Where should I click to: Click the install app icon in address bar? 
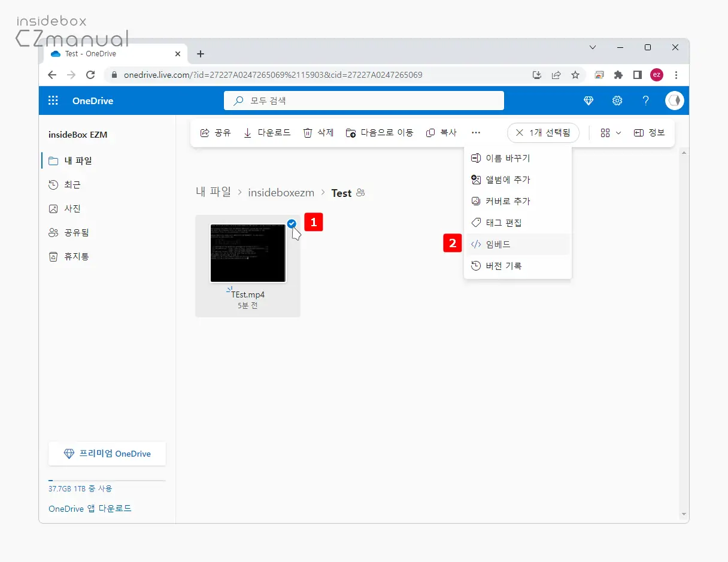pyautogui.click(x=537, y=75)
